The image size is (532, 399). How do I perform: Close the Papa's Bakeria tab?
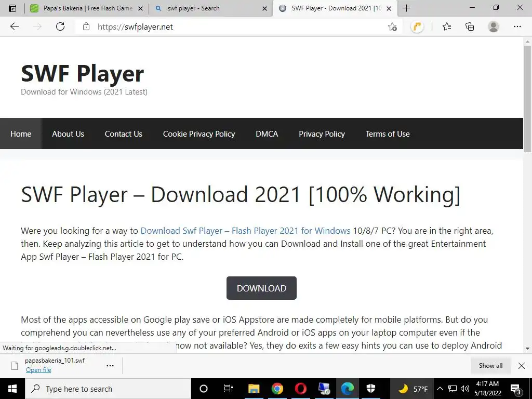click(140, 8)
